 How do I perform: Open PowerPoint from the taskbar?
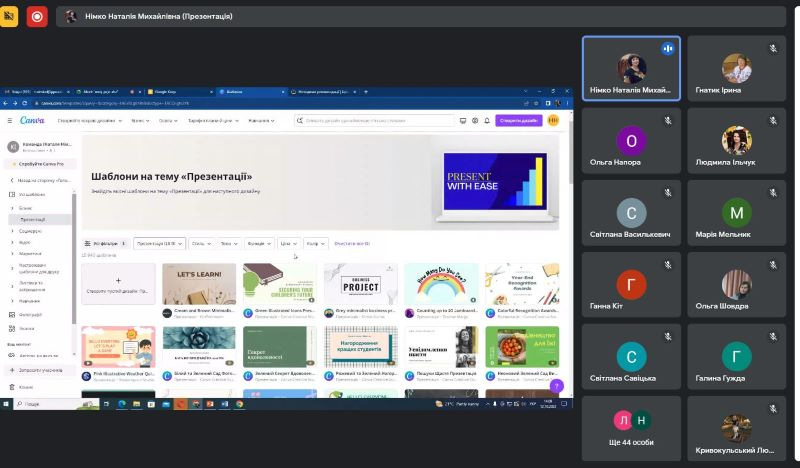click(x=210, y=404)
